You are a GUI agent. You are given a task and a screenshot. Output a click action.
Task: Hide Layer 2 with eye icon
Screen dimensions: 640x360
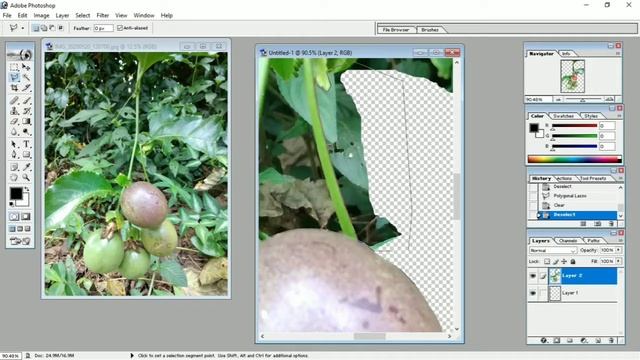pyautogui.click(x=533, y=276)
